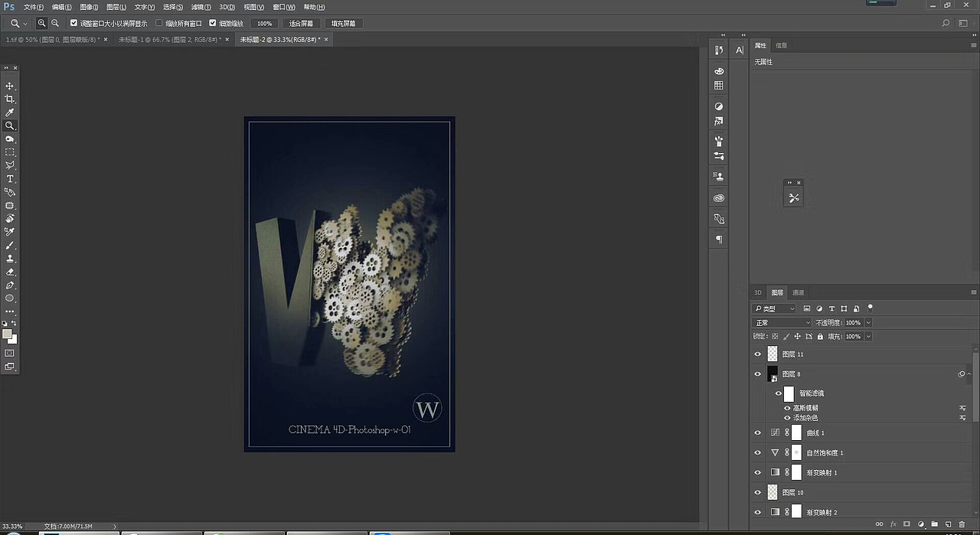Open the 不透明度 opacity dropdown

(868, 322)
